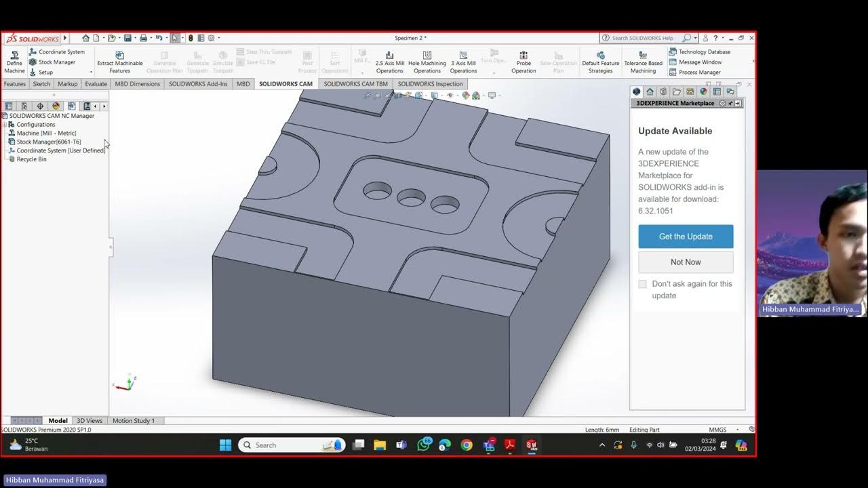Click the Home icon in quick access toolbar

click(85, 38)
